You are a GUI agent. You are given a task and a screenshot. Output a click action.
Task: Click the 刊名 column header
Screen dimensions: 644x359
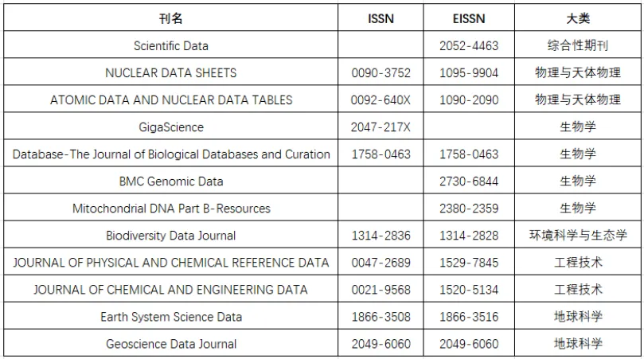(x=171, y=18)
